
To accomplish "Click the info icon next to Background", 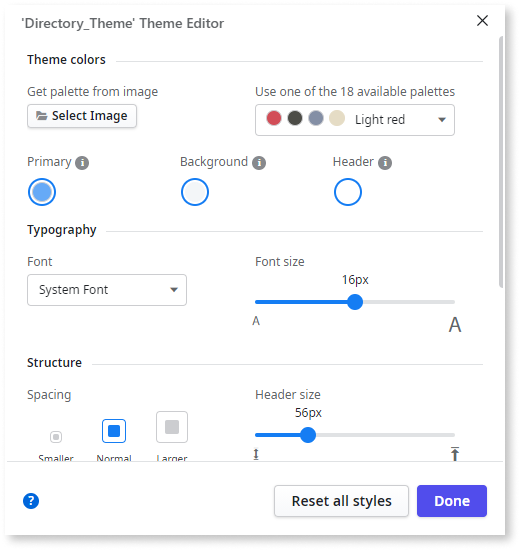I will pyautogui.click(x=259, y=163).
